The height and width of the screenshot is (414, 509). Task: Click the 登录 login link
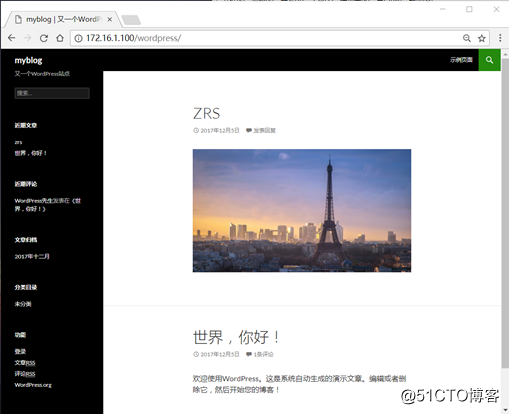pyautogui.click(x=20, y=351)
